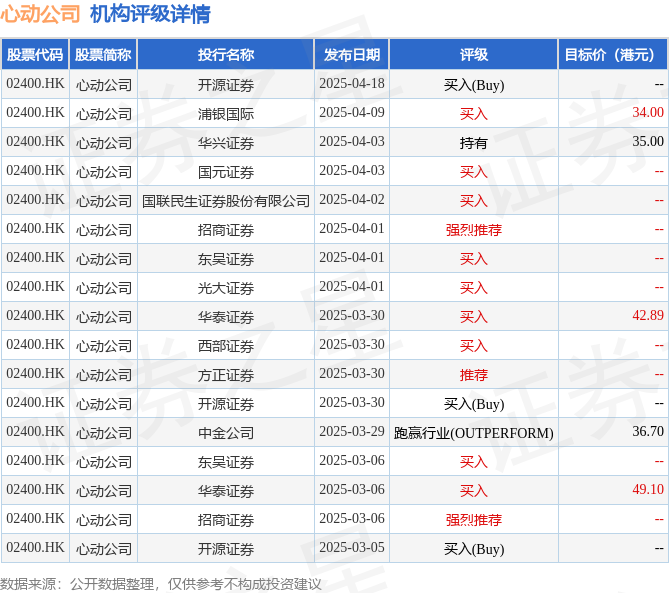Select 开源证券 in the 2025-03-30 row
Viewport: 669px width, 593px height.
pos(226,404)
